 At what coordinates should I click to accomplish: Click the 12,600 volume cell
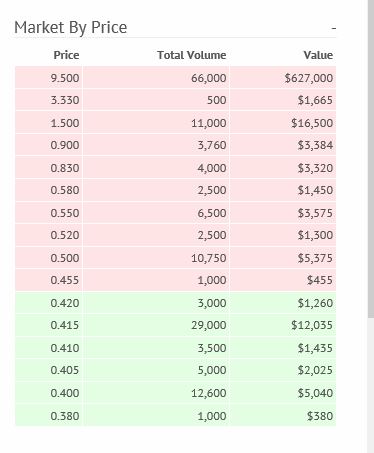tap(156, 393)
